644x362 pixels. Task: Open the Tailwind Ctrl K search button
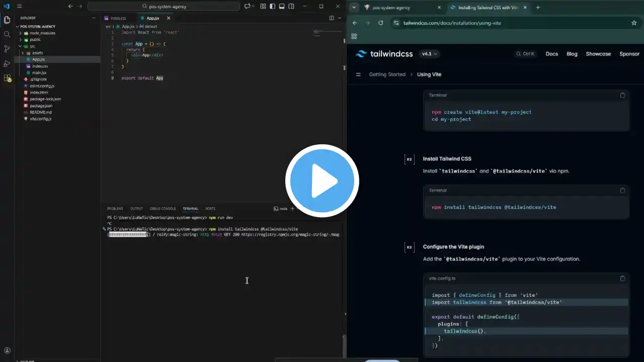pyautogui.click(x=525, y=54)
